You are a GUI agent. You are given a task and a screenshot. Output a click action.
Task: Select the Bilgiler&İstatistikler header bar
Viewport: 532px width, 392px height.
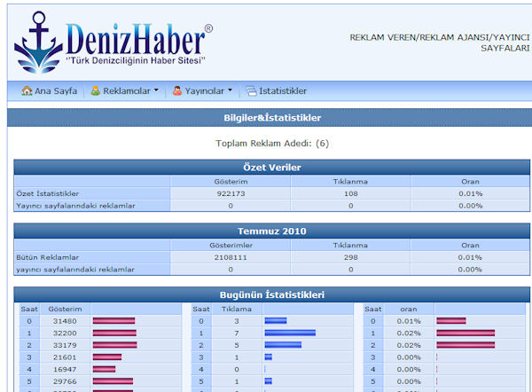[x=270, y=118]
